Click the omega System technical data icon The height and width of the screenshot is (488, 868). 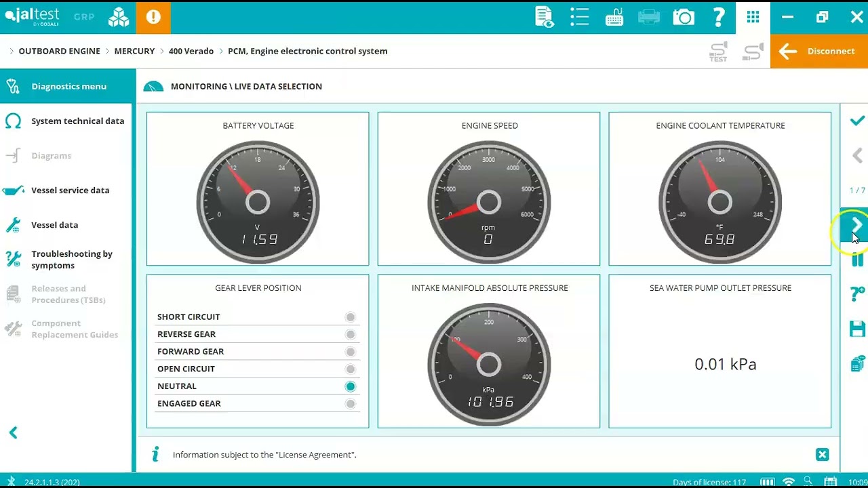click(x=13, y=121)
